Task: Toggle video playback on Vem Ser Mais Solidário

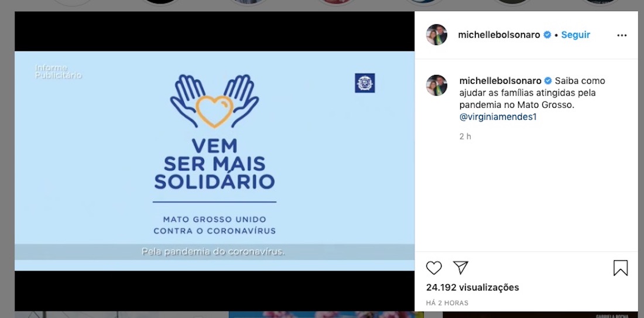Action: [214, 160]
